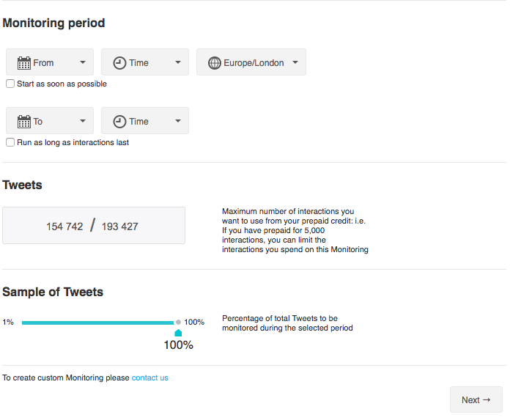This screenshot has width=510, height=420.
Task: Click the clock icon in start Time field
Action: (119, 63)
